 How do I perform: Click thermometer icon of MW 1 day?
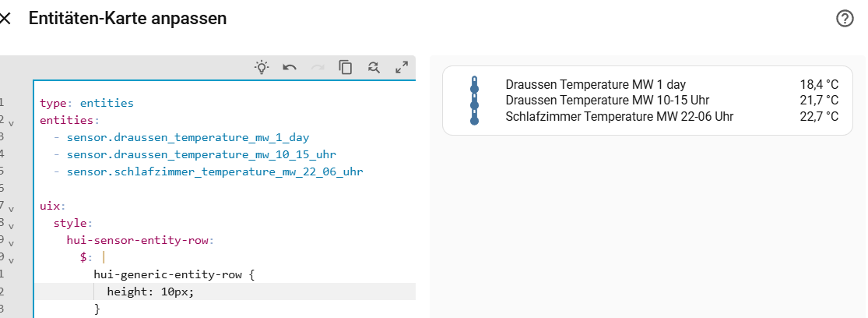point(474,85)
